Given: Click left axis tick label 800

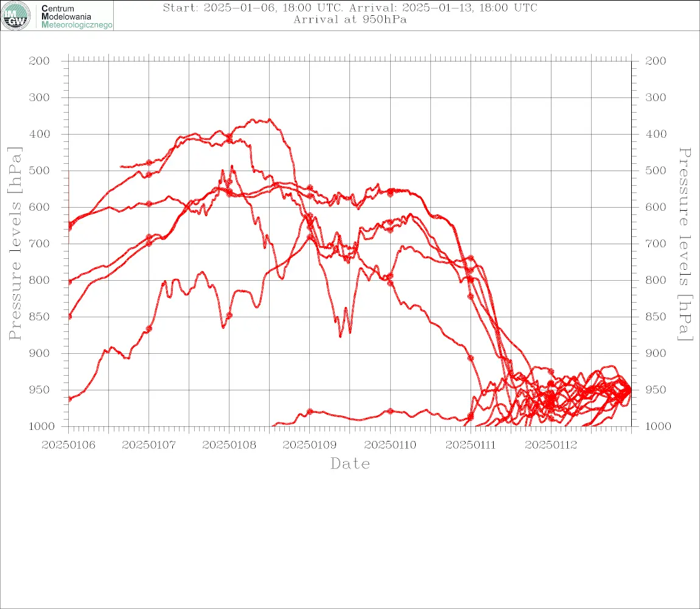Looking at the screenshot, I should 40,280.
